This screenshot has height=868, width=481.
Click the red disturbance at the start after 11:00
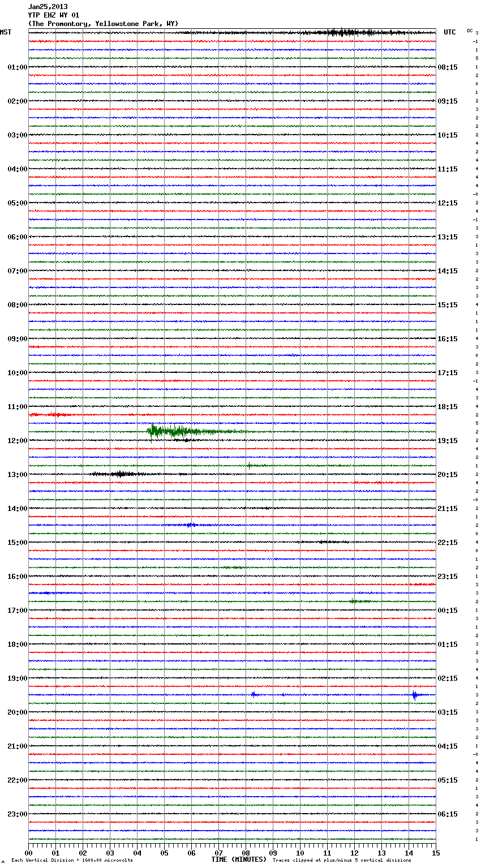click(51, 415)
